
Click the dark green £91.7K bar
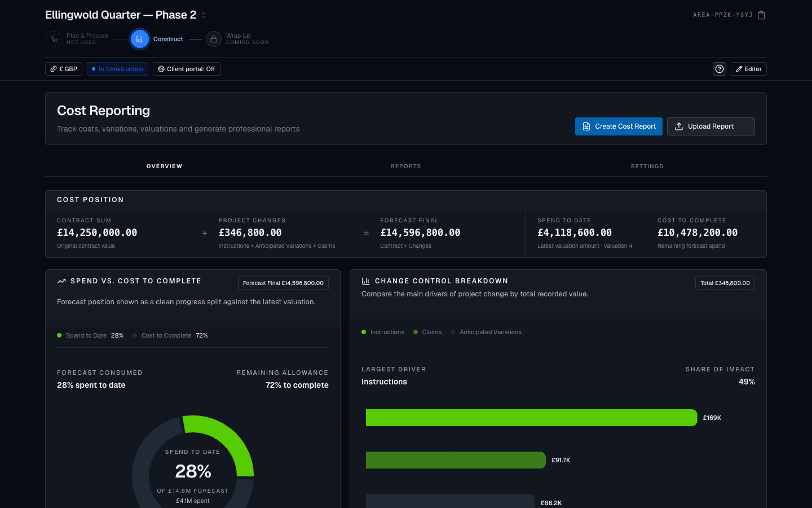tap(456, 460)
